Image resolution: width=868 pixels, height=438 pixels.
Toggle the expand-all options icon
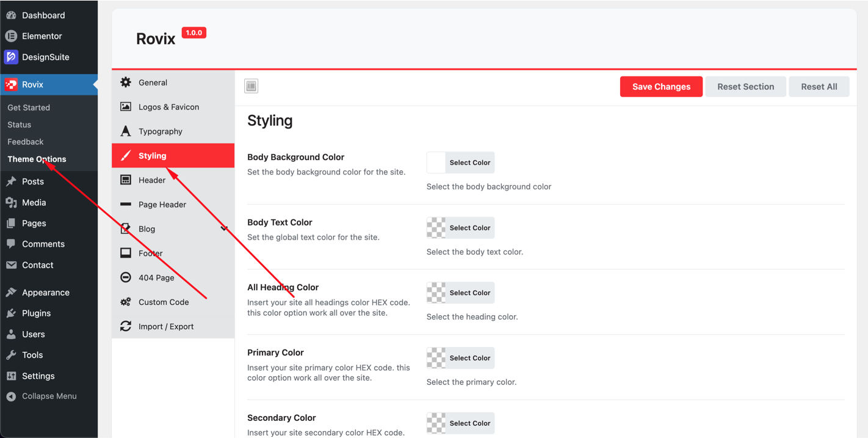pyautogui.click(x=251, y=86)
